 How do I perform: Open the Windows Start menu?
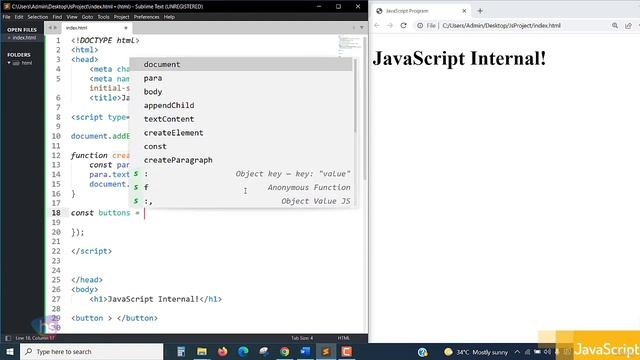pos(10,351)
